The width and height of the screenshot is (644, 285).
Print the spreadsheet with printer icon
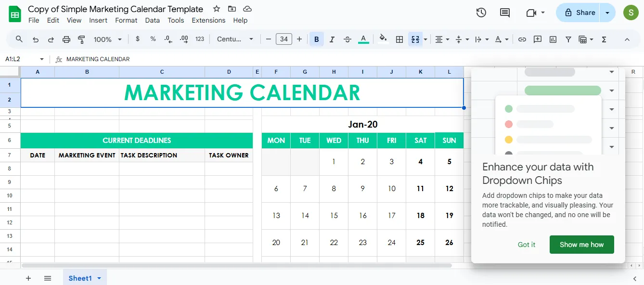coord(66,39)
